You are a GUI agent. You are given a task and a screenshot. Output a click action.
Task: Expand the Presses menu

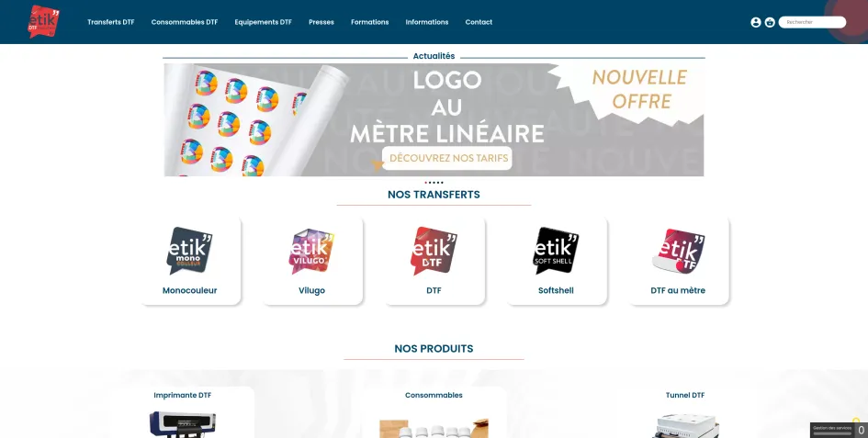321,22
